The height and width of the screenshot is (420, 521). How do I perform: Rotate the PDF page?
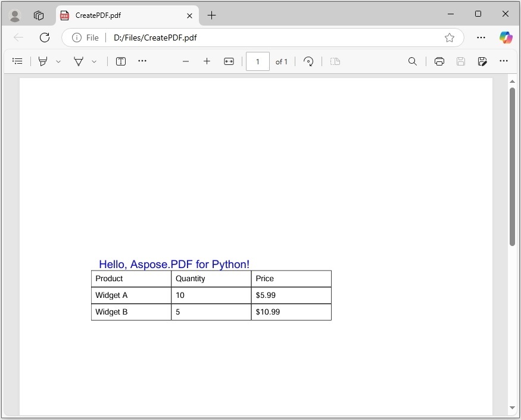pos(308,61)
